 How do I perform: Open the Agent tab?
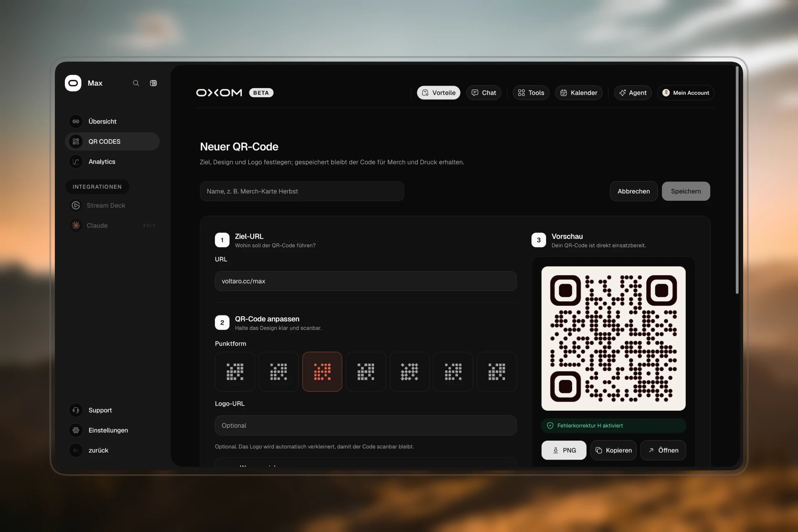point(633,93)
